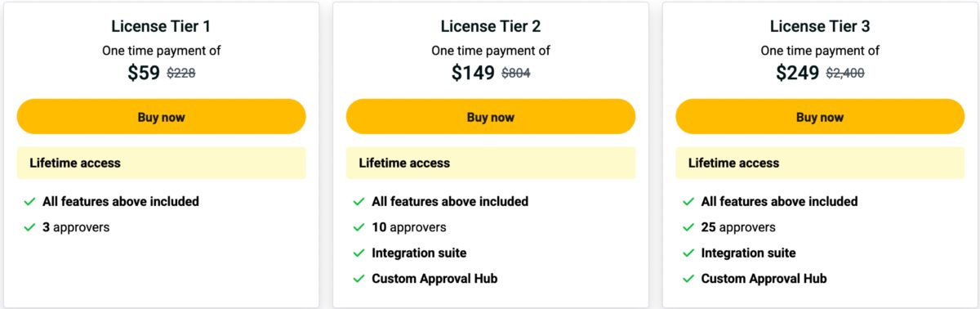Click Tier 3 Custom Approval Hub checkmark
The image size is (980, 309).
[688, 279]
